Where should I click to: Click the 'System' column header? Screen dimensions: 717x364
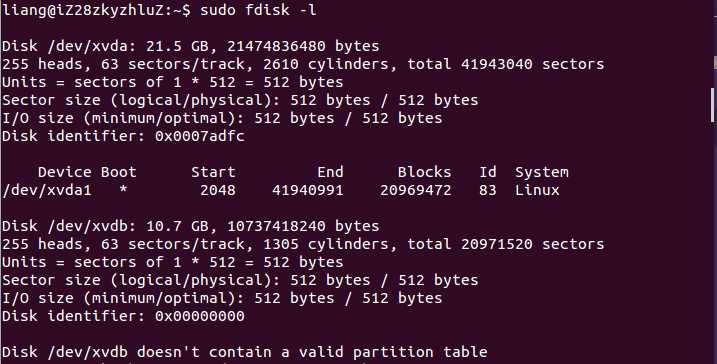pyautogui.click(x=542, y=172)
